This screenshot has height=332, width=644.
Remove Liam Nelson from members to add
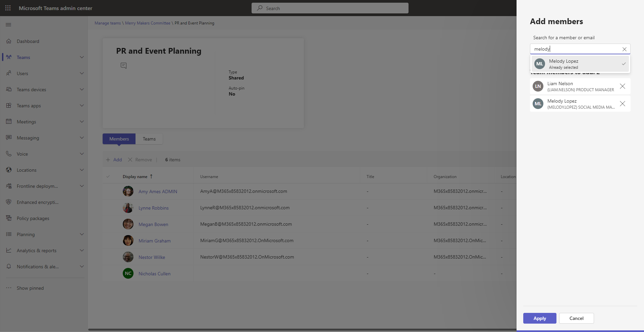[x=623, y=86]
